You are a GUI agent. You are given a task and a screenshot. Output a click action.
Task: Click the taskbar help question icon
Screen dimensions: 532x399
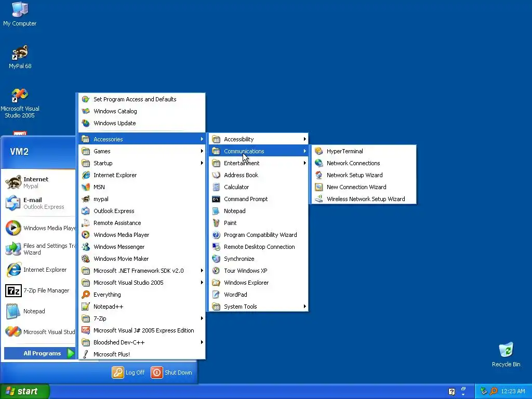451,392
